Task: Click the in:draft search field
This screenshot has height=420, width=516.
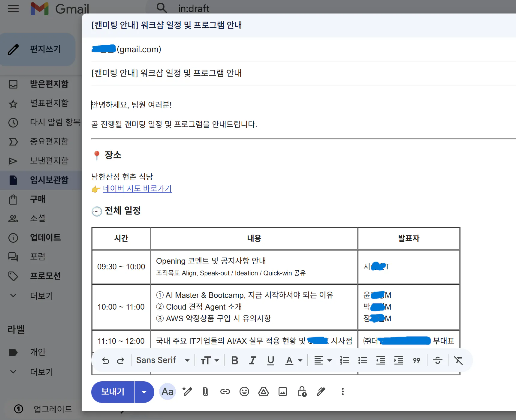Action: tap(194, 8)
